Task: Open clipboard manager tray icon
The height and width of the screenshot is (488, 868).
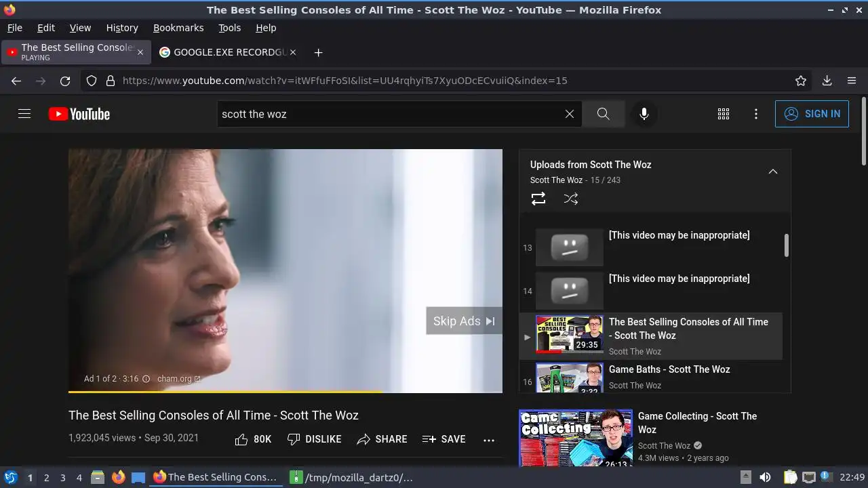Action: pos(790,477)
